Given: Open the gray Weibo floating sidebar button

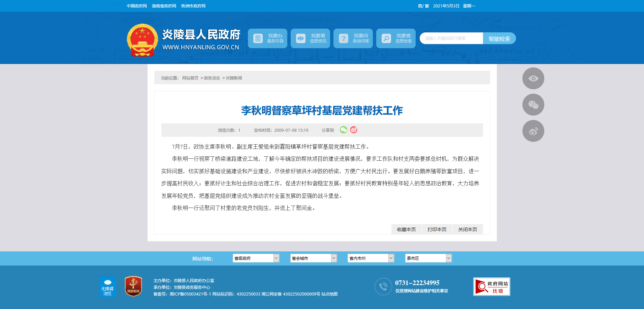Looking at the screenshot, I should point(533,131).
